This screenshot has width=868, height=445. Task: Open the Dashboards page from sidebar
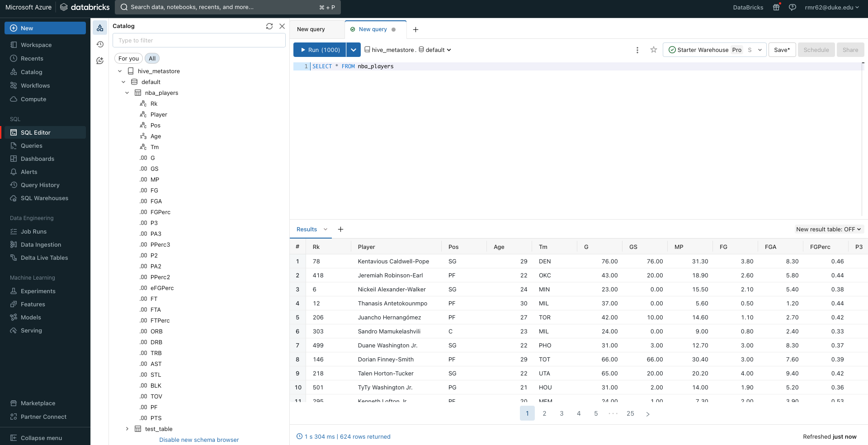(x=38, y=159)
